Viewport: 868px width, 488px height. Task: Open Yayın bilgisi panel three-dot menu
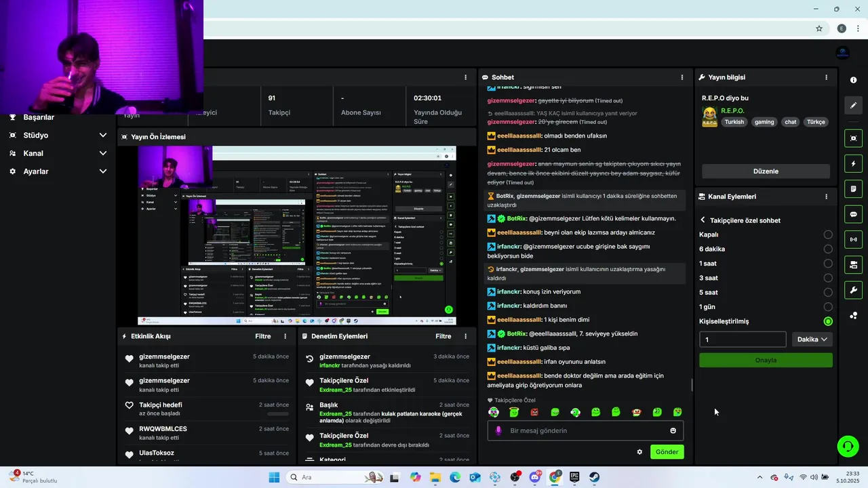pos(826,77)
